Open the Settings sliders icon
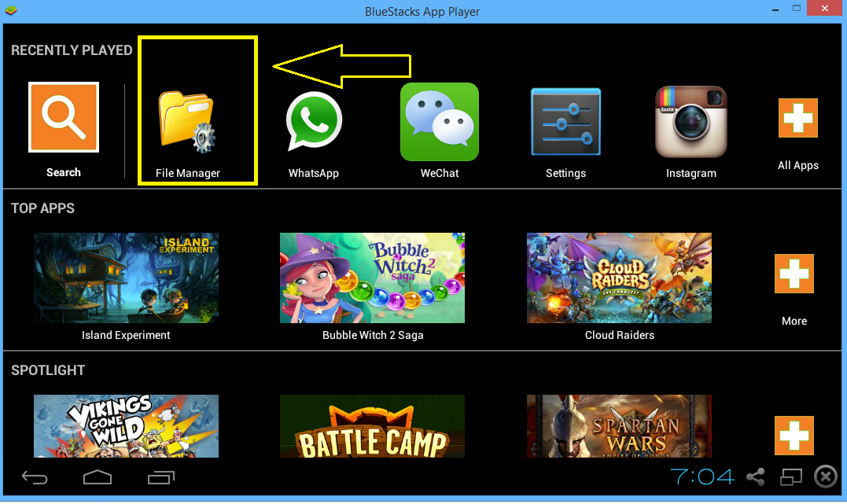This screenshot has height=504, width=847. click(565, 122)
